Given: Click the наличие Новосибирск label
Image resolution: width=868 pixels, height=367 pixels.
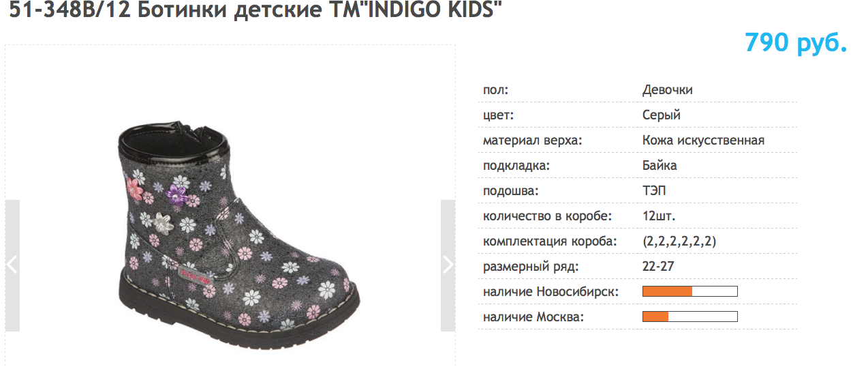Looking at the screenshot, I should coord(551,292).
